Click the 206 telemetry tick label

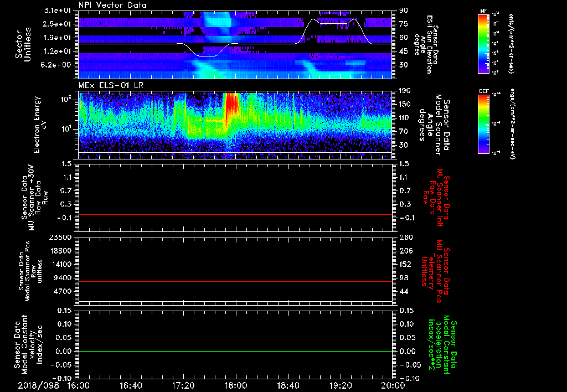click(405, 251)
